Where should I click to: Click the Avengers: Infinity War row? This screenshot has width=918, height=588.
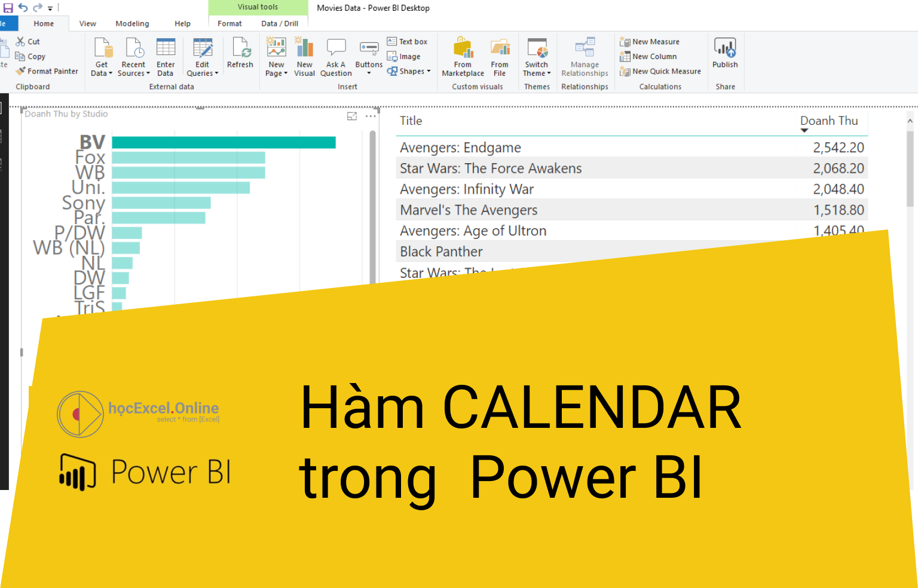click(632, 189)
